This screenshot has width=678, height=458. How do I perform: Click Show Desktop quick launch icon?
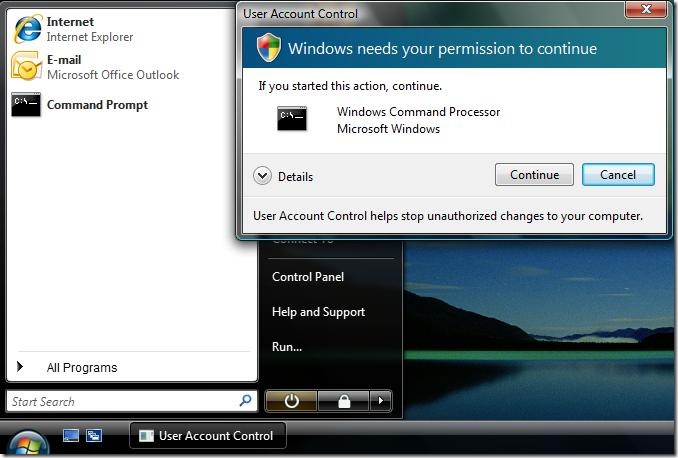pos(71,435)
